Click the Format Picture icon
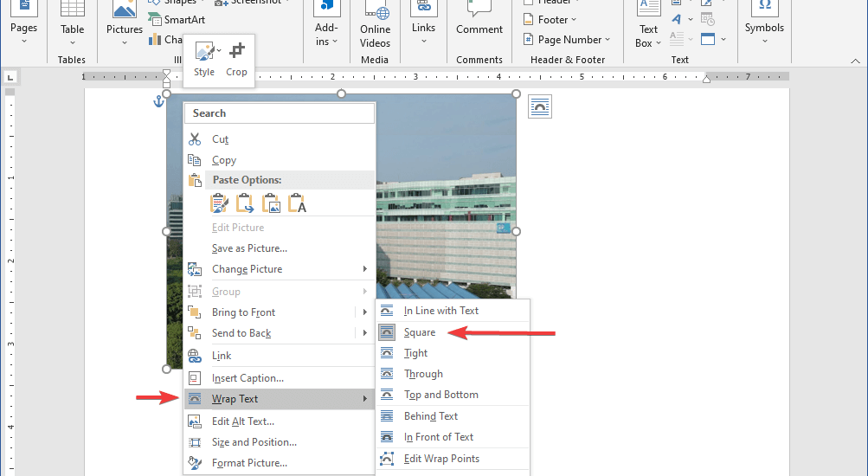This screenshot has height=476, width=868. [x=195, y=463]
